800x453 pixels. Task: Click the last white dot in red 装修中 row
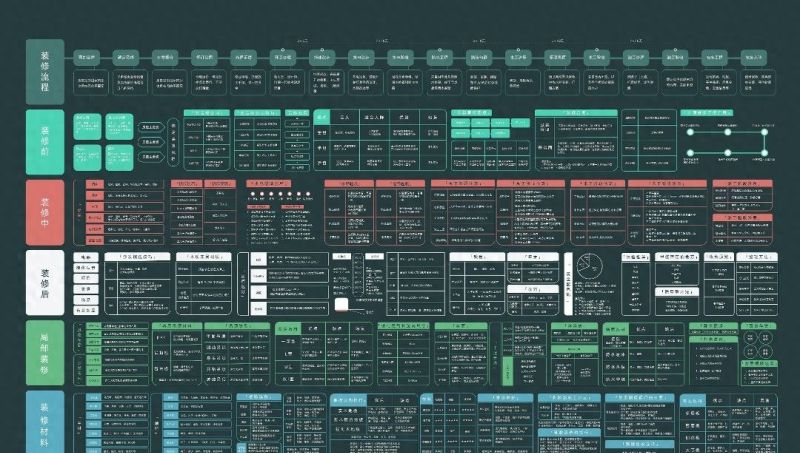click(308, 194)
